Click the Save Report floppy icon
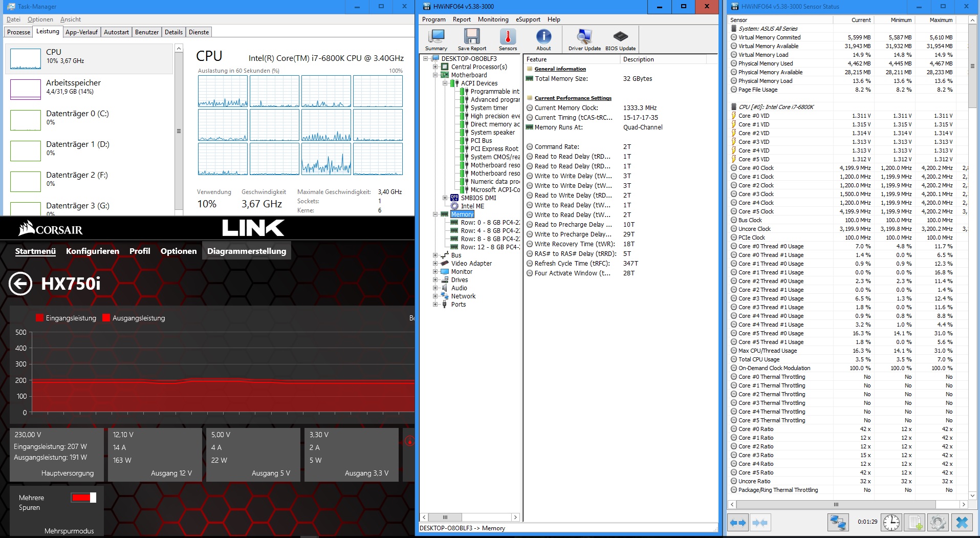 [472, 39]
